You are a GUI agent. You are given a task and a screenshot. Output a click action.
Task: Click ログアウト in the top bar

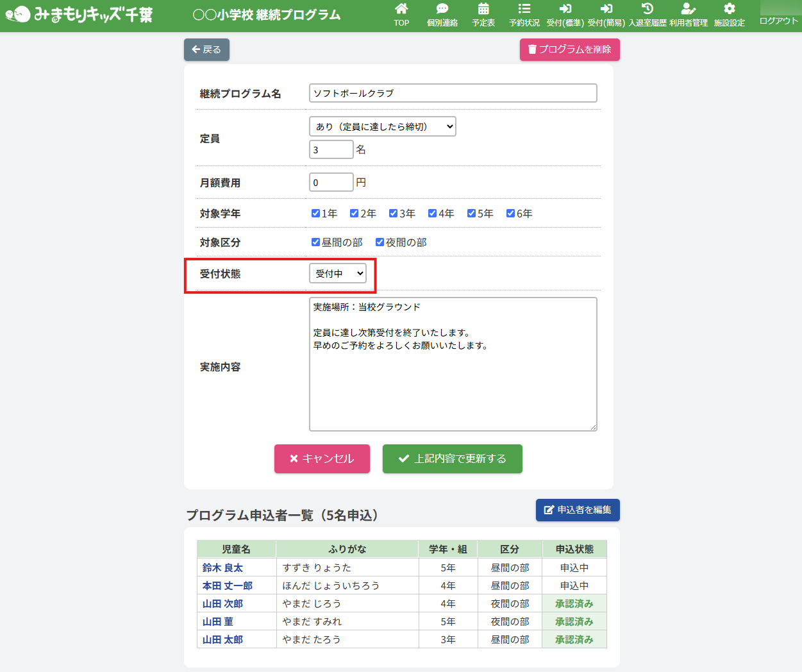pos(778,21)
